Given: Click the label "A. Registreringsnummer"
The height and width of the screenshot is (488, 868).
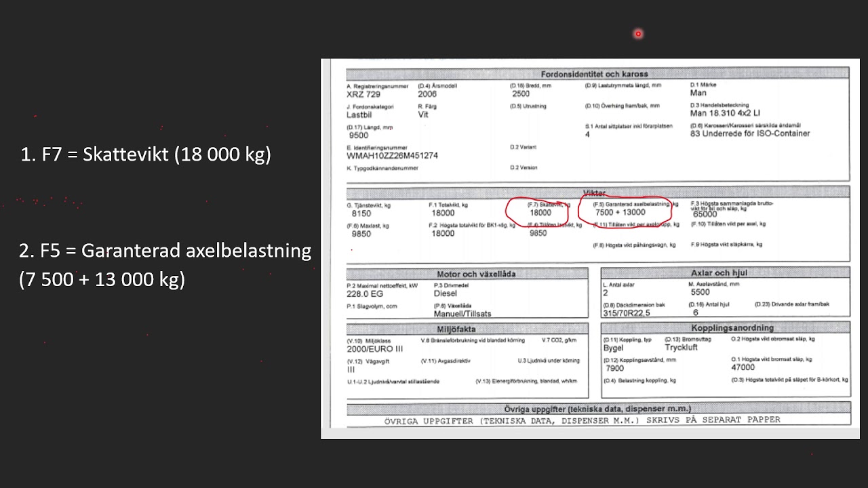Looking at the screenshot, I should click(x=378, y=86).
